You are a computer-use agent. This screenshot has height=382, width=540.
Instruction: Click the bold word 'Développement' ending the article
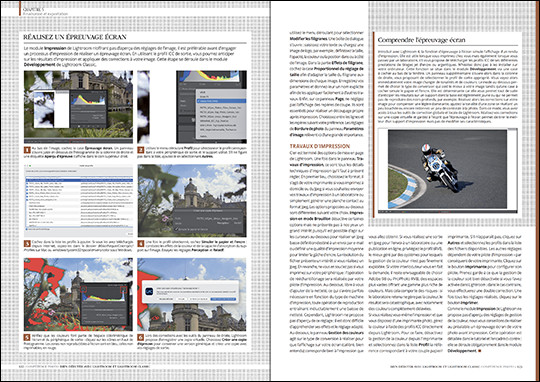[x=462, y=351]
